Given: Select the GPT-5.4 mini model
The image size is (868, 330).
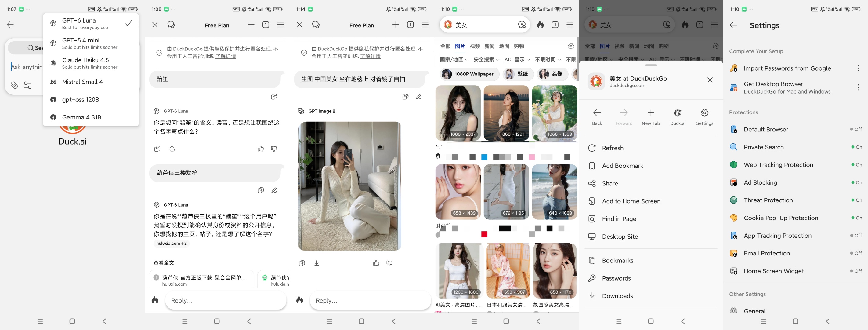Looking at the screenshot, I should coord(91,43).
